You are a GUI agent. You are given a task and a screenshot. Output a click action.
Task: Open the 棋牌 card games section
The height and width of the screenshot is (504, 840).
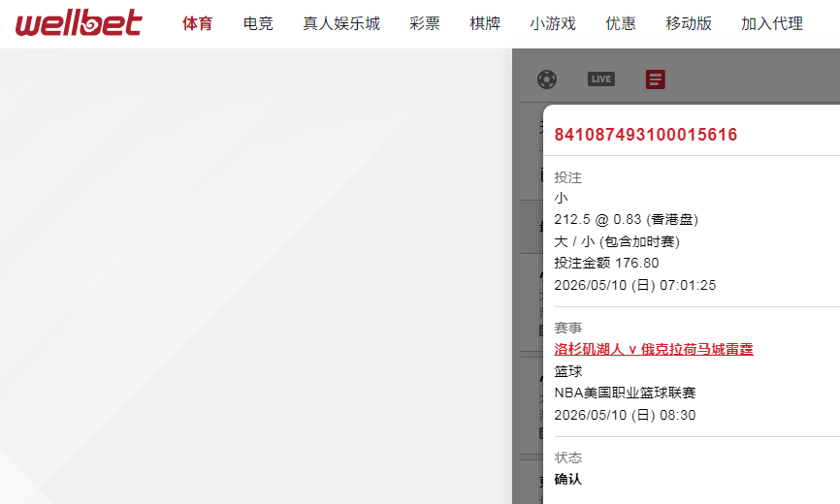tap(485, 23)
